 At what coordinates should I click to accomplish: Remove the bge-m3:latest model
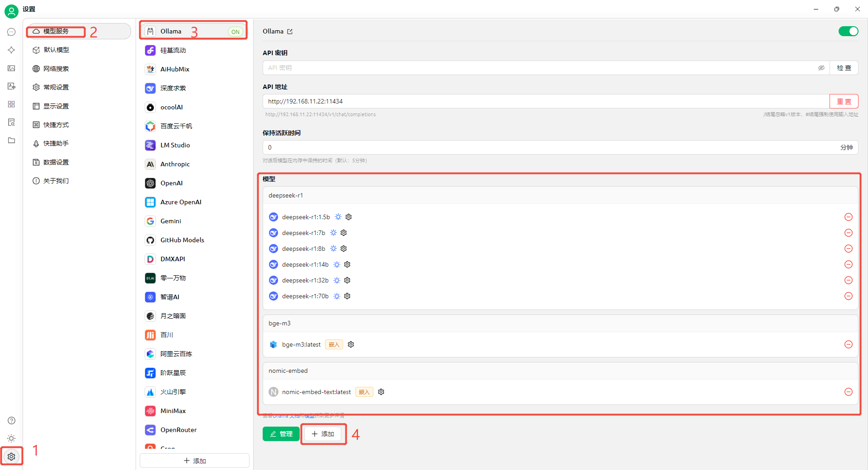tap(849, 344)
